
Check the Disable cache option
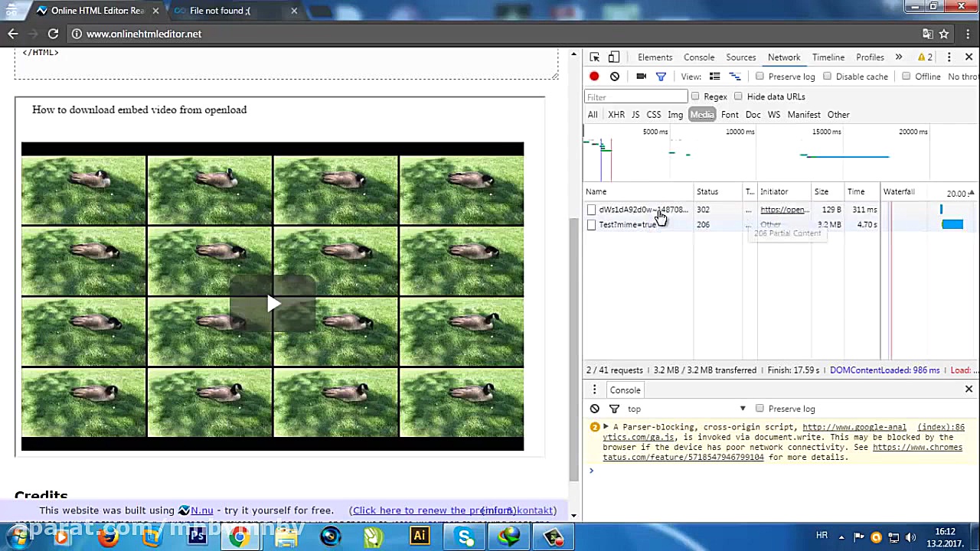(828, 76)
